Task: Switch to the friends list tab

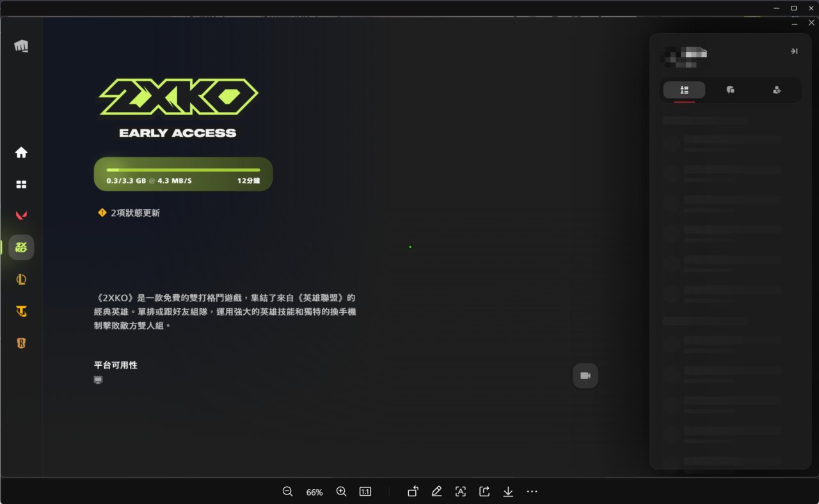Action: pos(684,90)
